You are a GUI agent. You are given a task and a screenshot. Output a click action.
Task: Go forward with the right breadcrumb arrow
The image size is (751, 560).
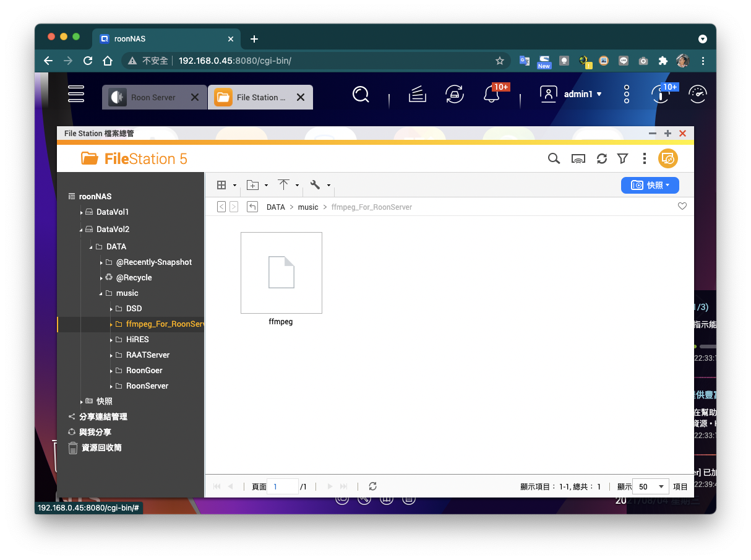(x=234, y=207)
